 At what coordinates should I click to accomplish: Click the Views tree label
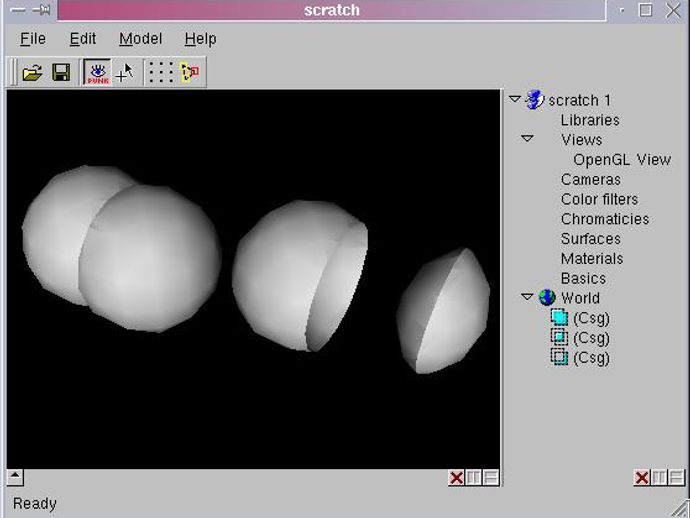coord(581,140)
